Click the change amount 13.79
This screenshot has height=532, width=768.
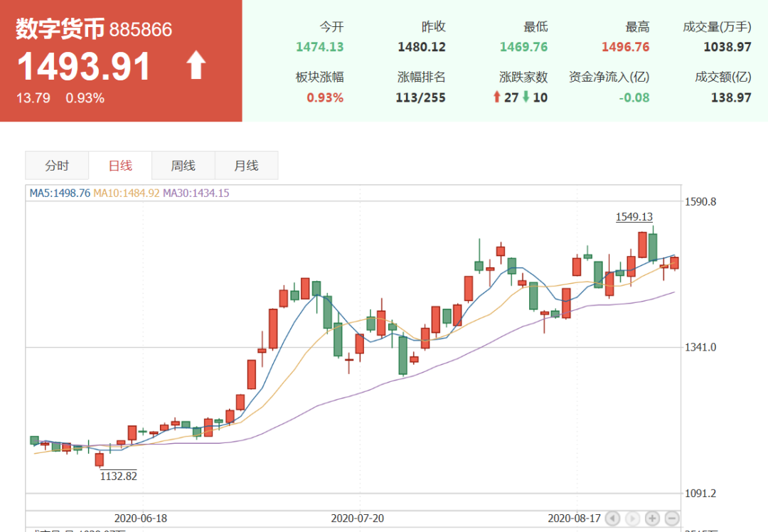[33, 98]
